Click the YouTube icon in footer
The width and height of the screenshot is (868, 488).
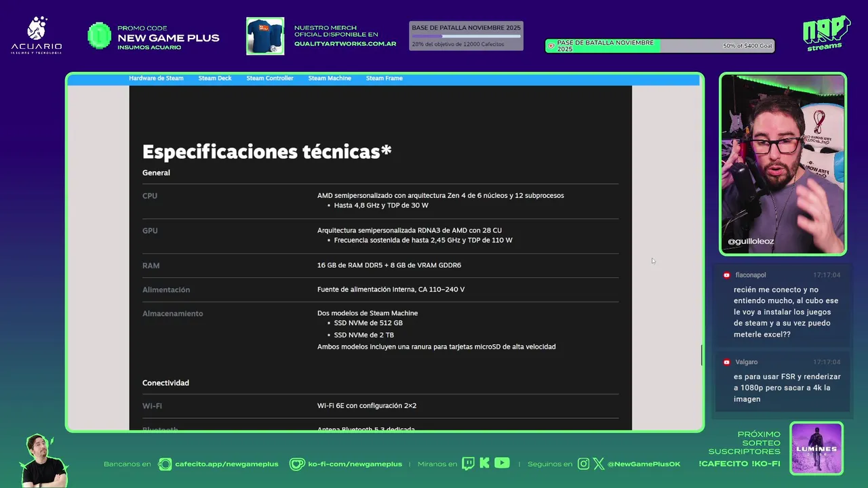coord(502,463)
